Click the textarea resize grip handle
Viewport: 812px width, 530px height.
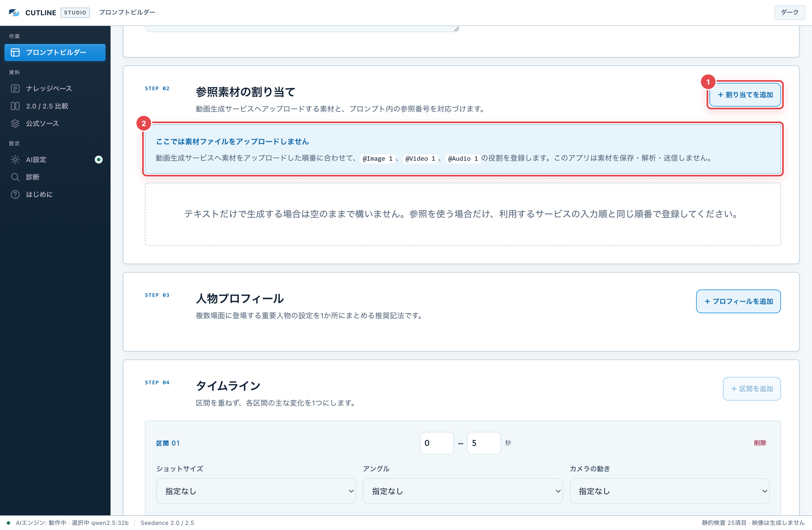click(456, 29)
